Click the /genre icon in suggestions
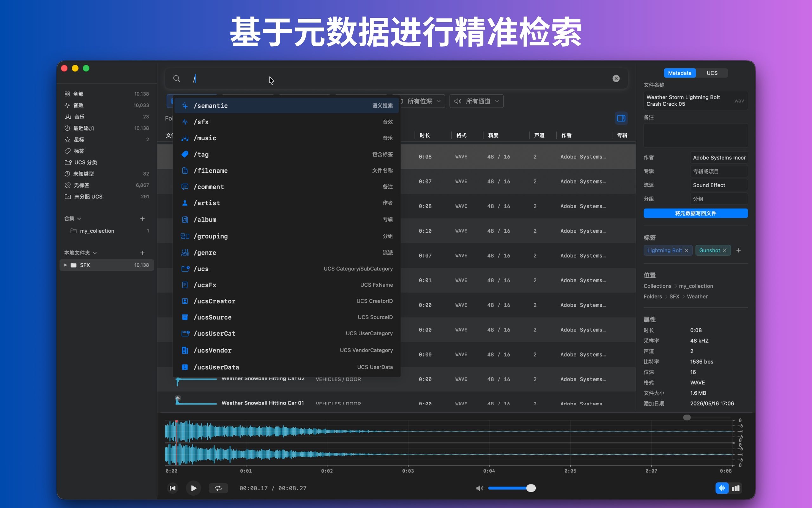 (x=185, y=252)
